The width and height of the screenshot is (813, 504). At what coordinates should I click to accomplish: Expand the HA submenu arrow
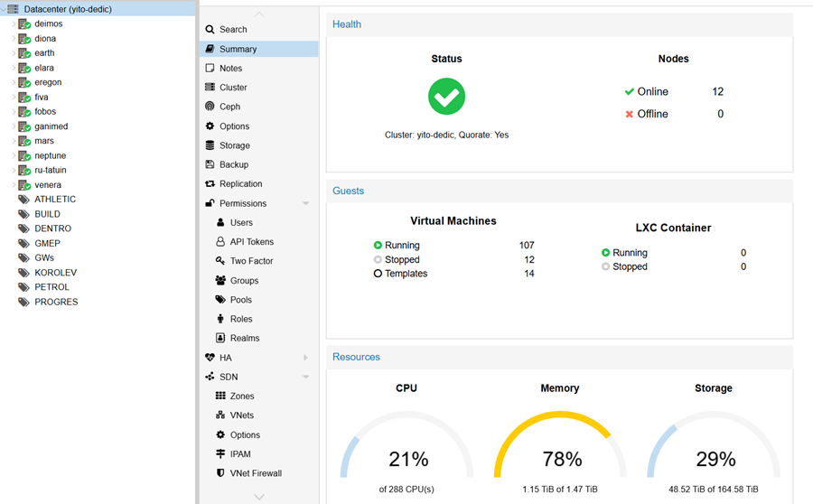tap(305, 358)
